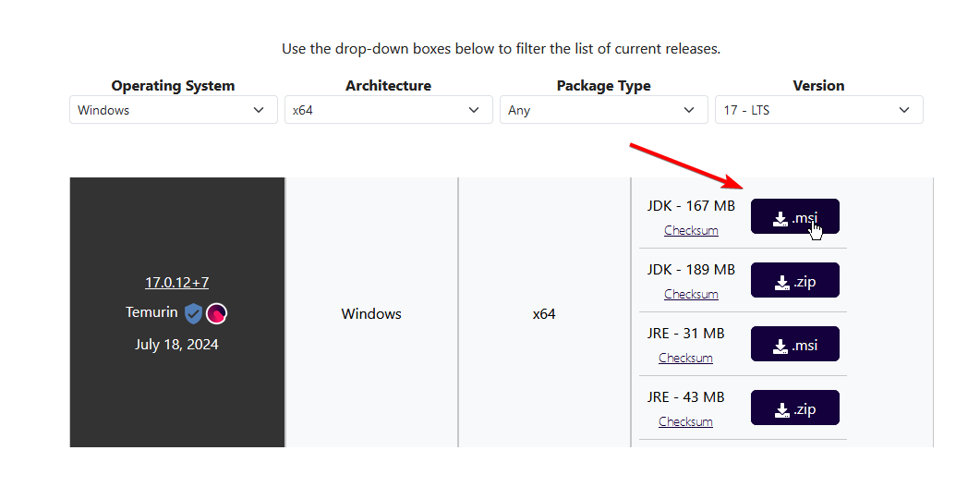980x487 pixels.
Task: Open Checksum link under JRE 43 MB
Action: pyautogui.click(x=685, y=421)
